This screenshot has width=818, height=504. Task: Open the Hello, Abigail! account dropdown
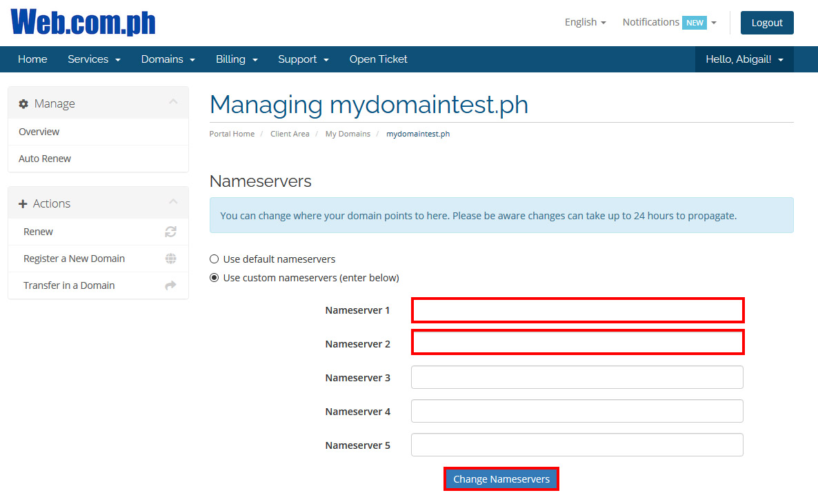744,59
